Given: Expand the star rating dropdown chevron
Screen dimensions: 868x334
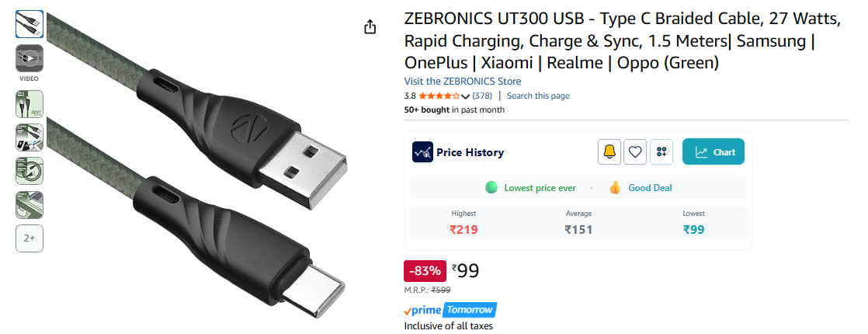Looking at the screenshot, I should click(x=465, y=96).
